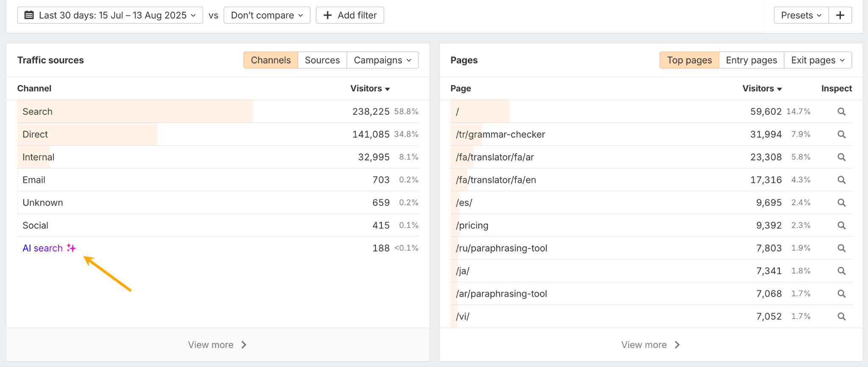Click the Add filter button

(350, 16)
